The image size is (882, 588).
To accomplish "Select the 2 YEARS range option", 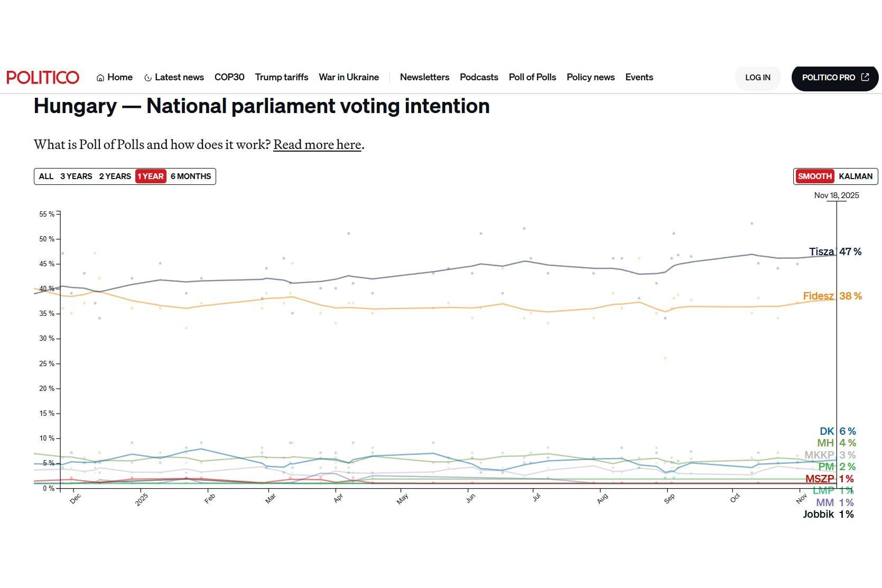I will [x=115, y=176].
